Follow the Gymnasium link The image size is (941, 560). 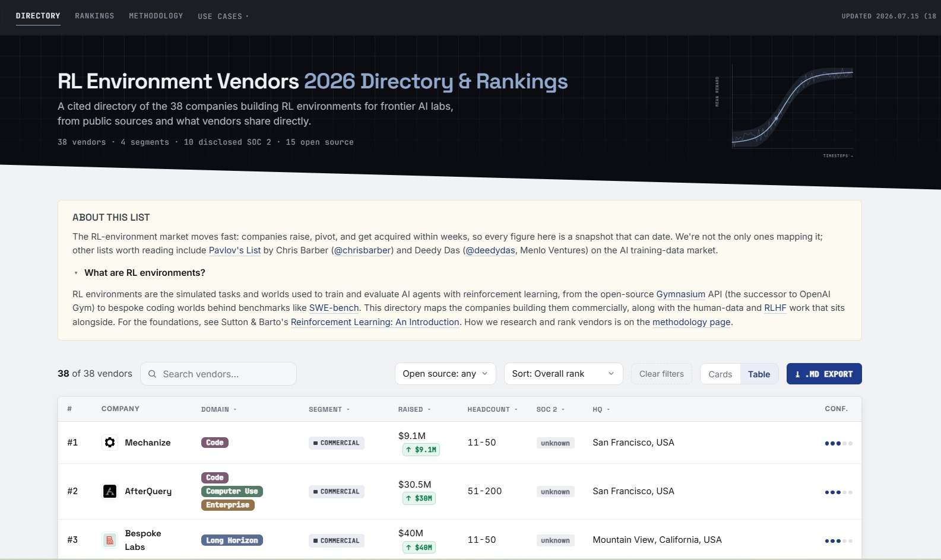pos(680,294)
